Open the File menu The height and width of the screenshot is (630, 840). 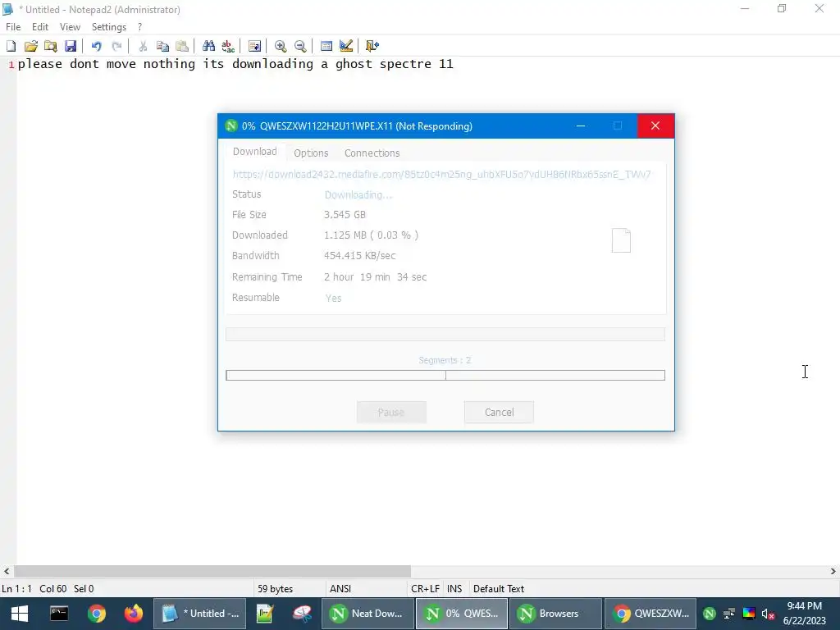coord(13,27)
